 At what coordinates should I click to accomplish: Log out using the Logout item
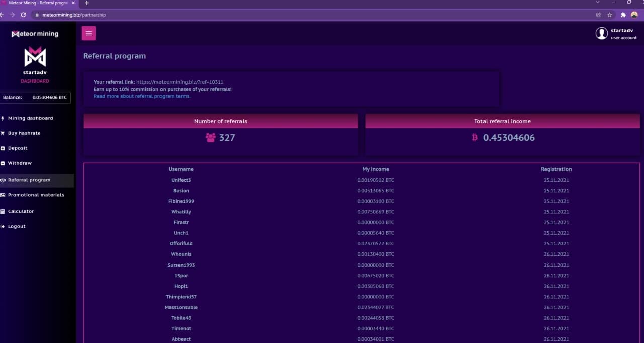[x=17, y=226]
